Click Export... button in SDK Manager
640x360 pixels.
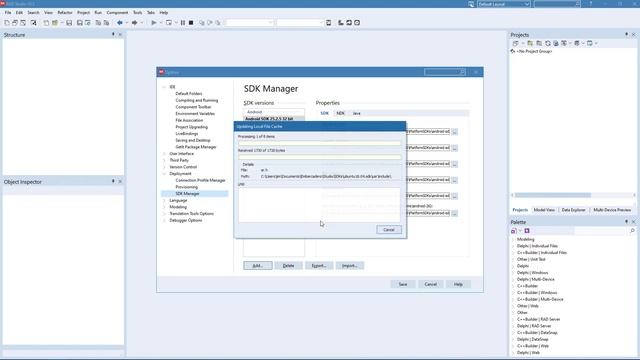319,266
